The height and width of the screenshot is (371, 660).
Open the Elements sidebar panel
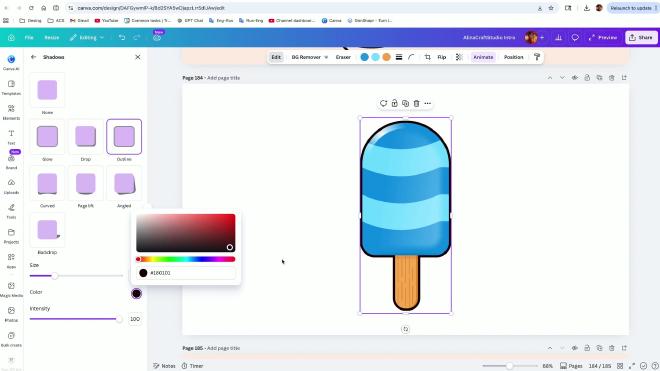pyautogui.click(x=11, y=112)
